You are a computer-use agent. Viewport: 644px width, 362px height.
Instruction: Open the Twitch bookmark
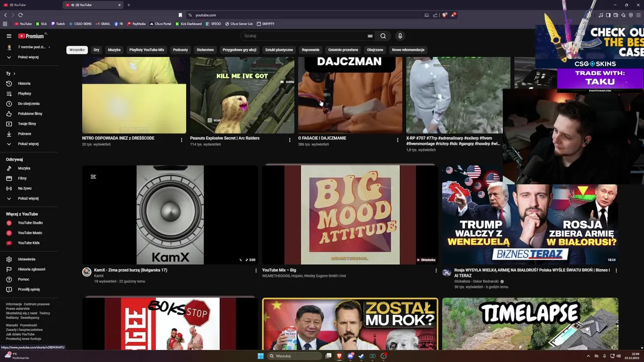57,24
